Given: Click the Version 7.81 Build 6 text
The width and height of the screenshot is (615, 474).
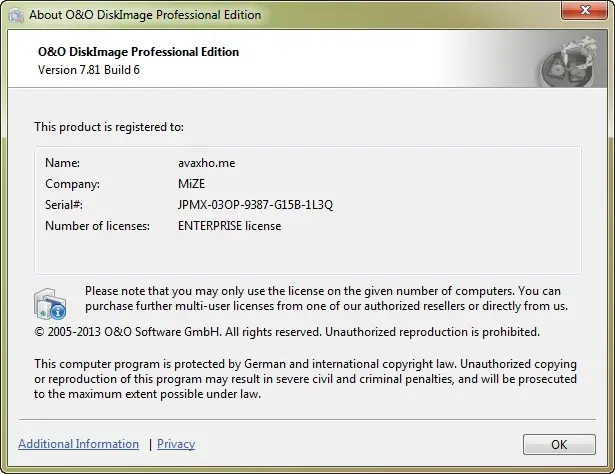Looking at the screenshot, I should tap(89, 70).
